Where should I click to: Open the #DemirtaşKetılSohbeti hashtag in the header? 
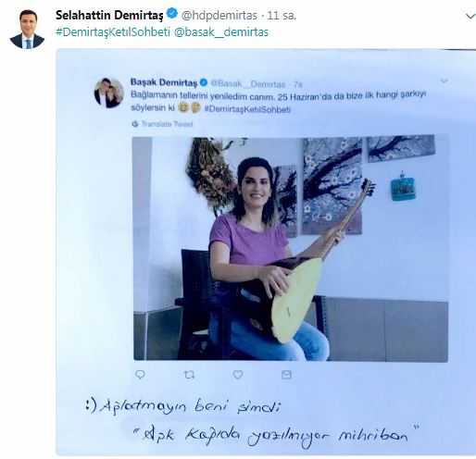(113, 32)
